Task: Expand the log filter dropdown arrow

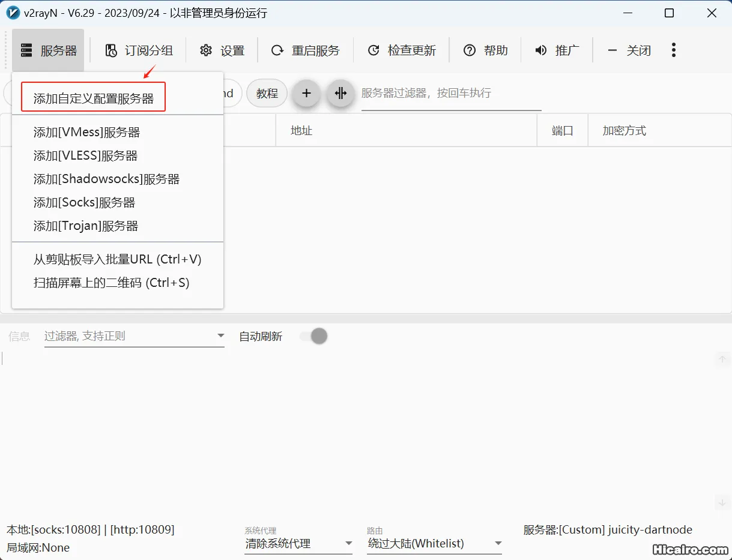Action: click(220, 336)
